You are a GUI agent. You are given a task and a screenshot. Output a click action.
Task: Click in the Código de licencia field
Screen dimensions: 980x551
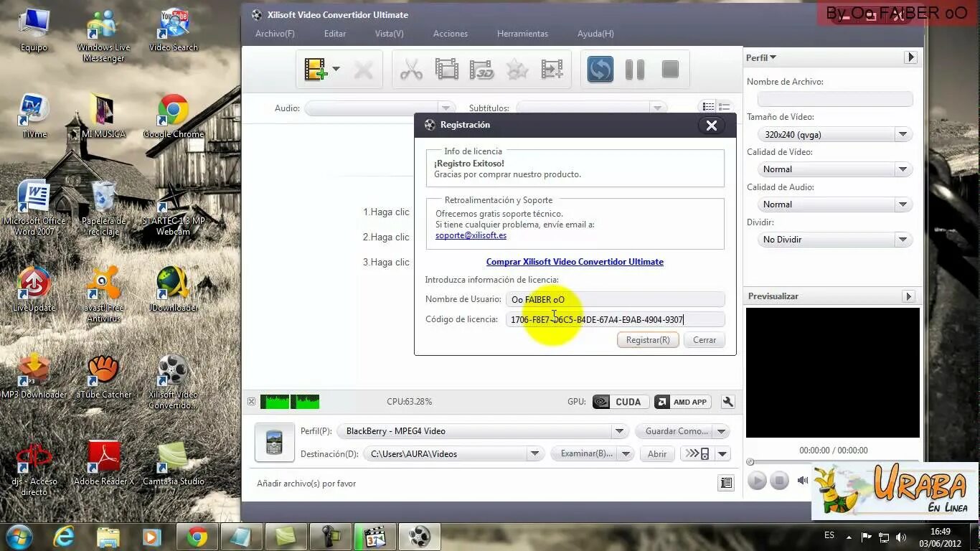point(615,319)
